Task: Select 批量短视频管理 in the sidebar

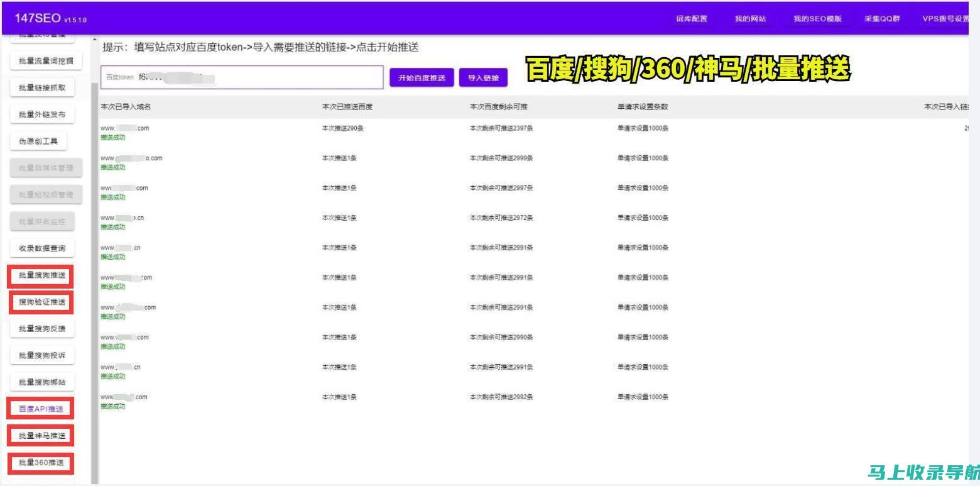Action: pyautogui.click(x=46, y=195)
